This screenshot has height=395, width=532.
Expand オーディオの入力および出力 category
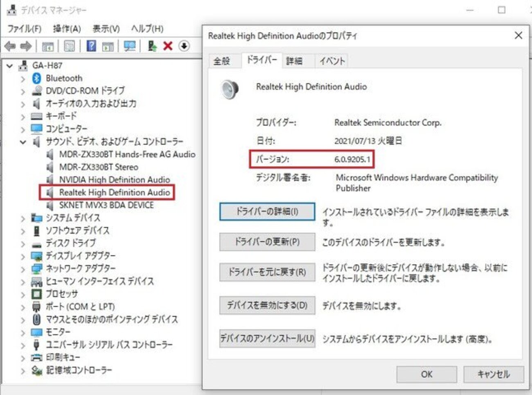(23, 104)
